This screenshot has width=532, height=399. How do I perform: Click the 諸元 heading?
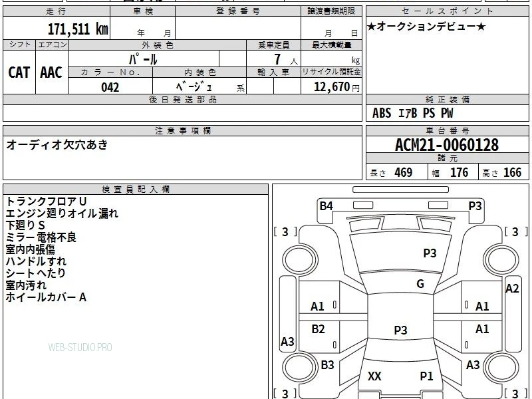pyautogui.click(x=447, y=158)
